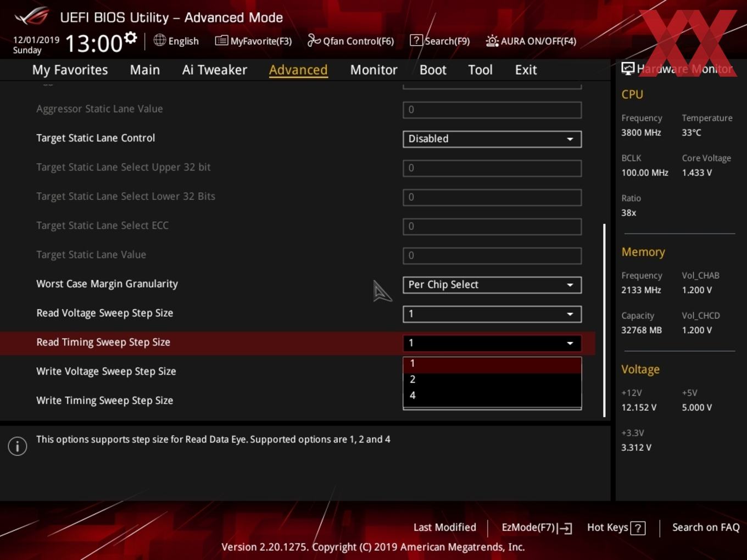Screen dimensions: 747x560
Task: Click the English language button
Action: pos(176,41)
